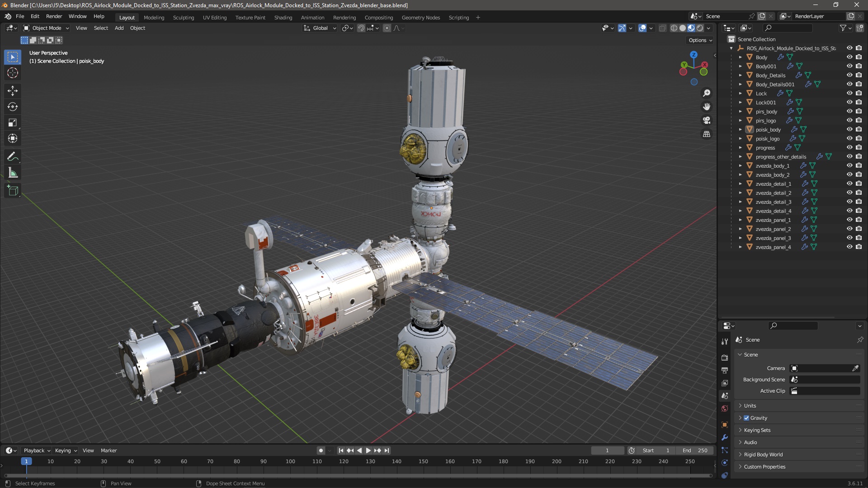
Task: Click the current frame number field
Action: (x=607, y=450)
